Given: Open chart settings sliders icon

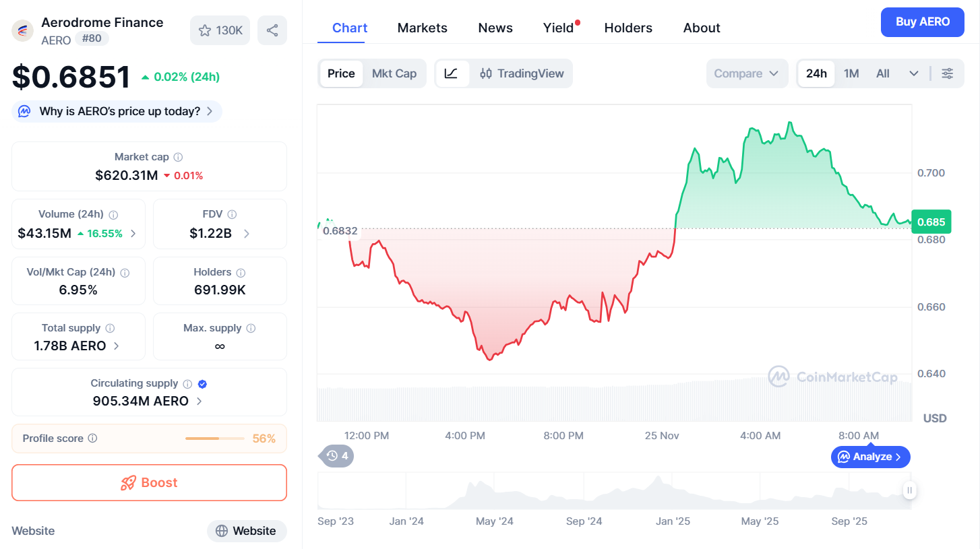Looking at the screenshot, I should pyautogui.click(x=948, y=73).
